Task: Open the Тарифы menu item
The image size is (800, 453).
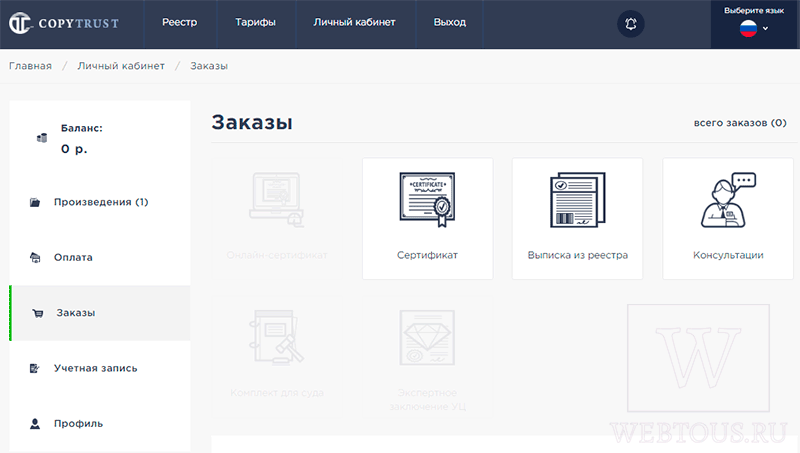Action: coord(255,22)
